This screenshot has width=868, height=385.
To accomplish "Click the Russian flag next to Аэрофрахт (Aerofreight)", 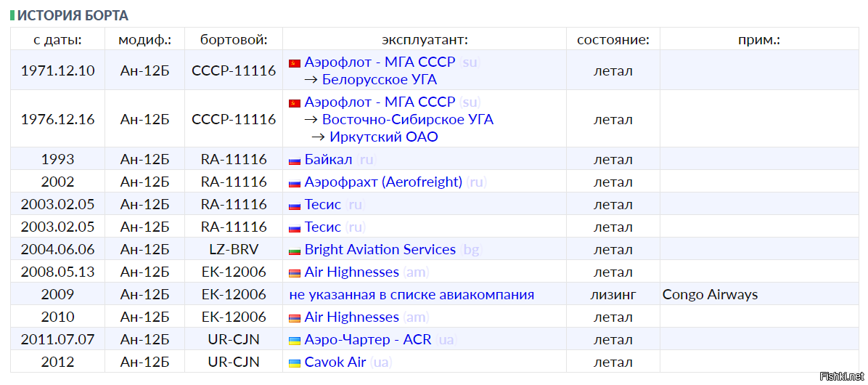I will coord(295,183).
